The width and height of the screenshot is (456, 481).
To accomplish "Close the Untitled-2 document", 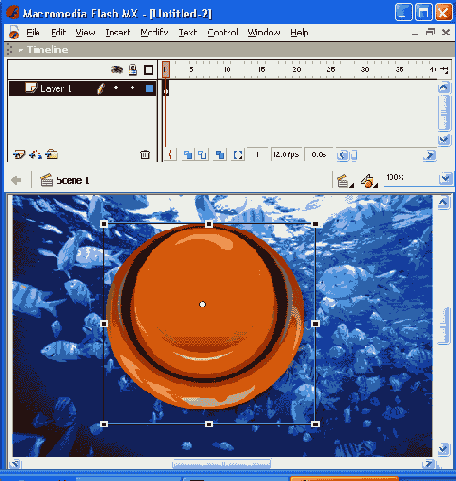I will pos(446,32).
